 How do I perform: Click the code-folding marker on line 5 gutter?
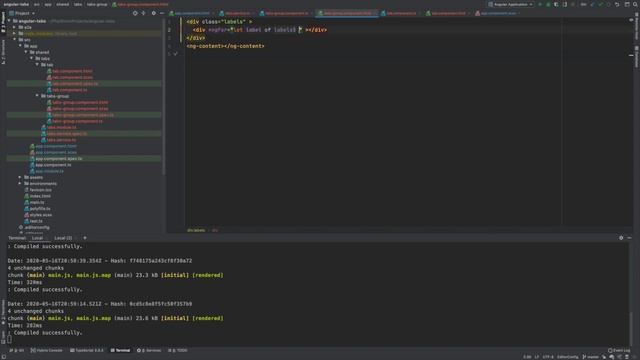tap(176, 54)
